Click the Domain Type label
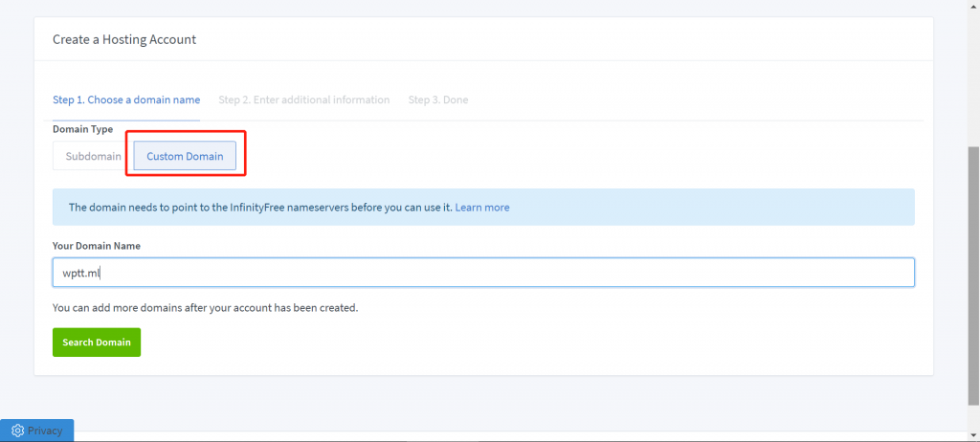Image resolution: width=980 pixels, height=442 pixels. coord(82,129)
